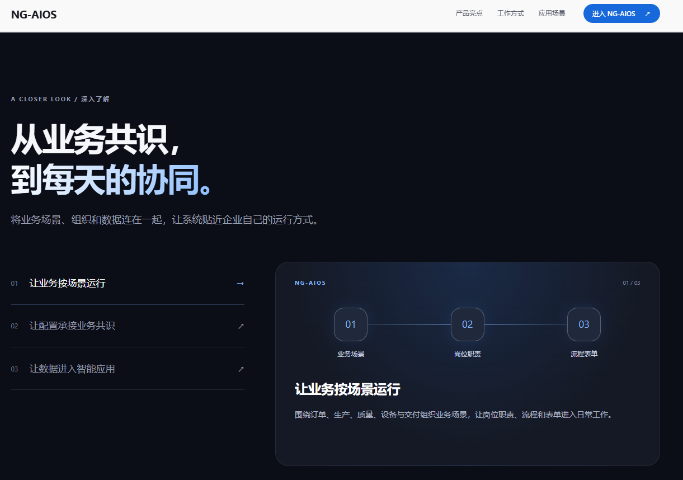Click headline 到每天的协同。

pos(112,179)
